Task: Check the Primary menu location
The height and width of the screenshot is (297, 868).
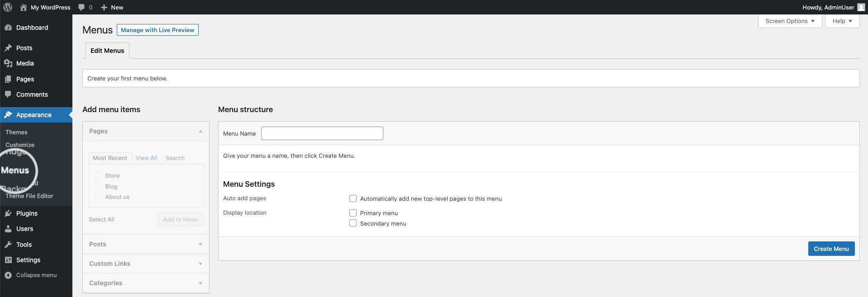Action: pos(353,213)
